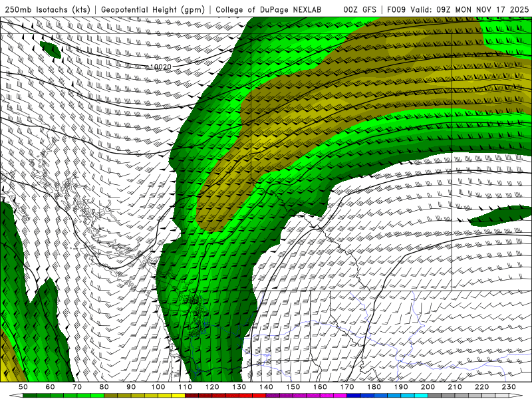532x399 pixels.
Task: Select the bright yellow swatch just before 110
Action: pos(178,395)
